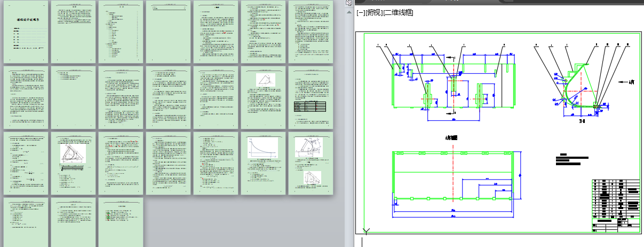Select the A向视图 view title text
Screen dimensions: 644x247
click(452, 138)
